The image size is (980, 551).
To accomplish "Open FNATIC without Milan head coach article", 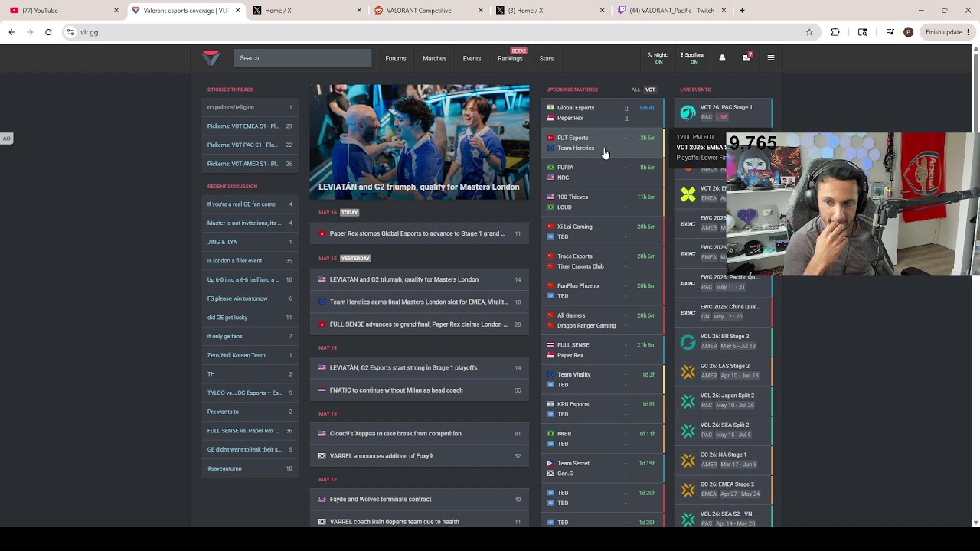I will [419, 390].
